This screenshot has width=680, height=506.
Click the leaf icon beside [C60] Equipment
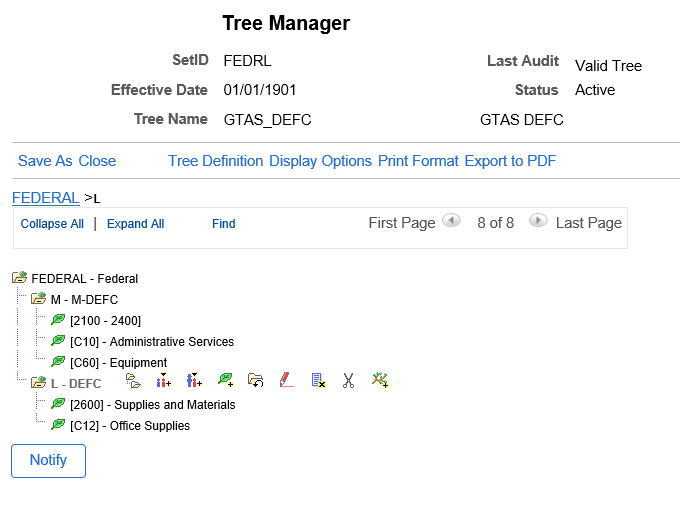click(58, 362)
